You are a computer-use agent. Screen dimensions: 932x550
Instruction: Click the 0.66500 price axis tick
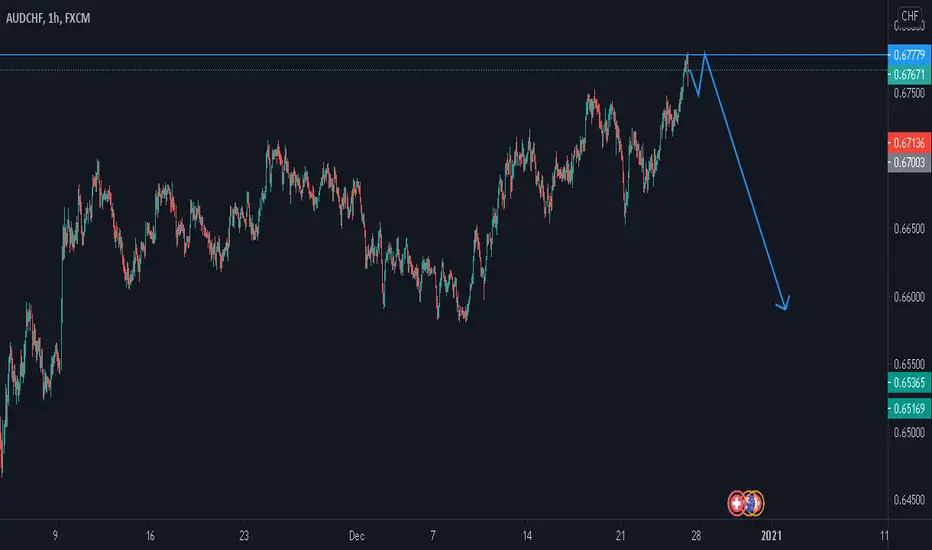tap(909, 229)
